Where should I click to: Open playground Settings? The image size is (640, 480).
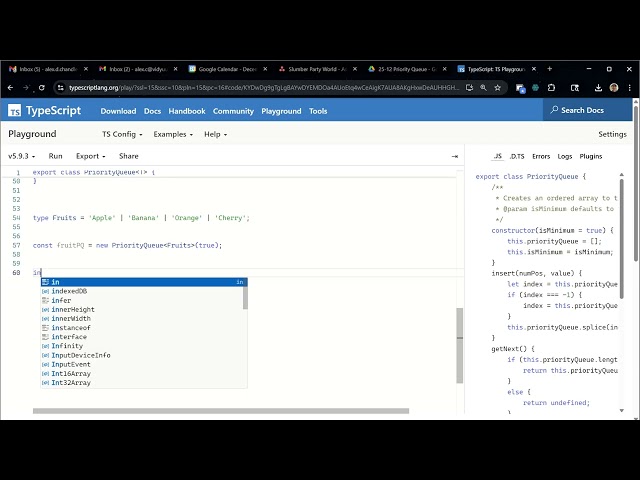point(612,134)
